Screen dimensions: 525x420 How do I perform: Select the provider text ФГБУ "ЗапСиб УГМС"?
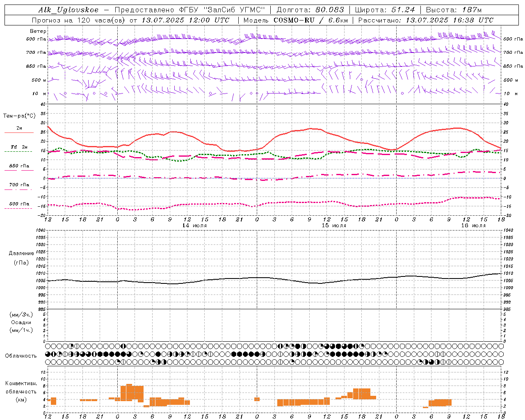222,10
